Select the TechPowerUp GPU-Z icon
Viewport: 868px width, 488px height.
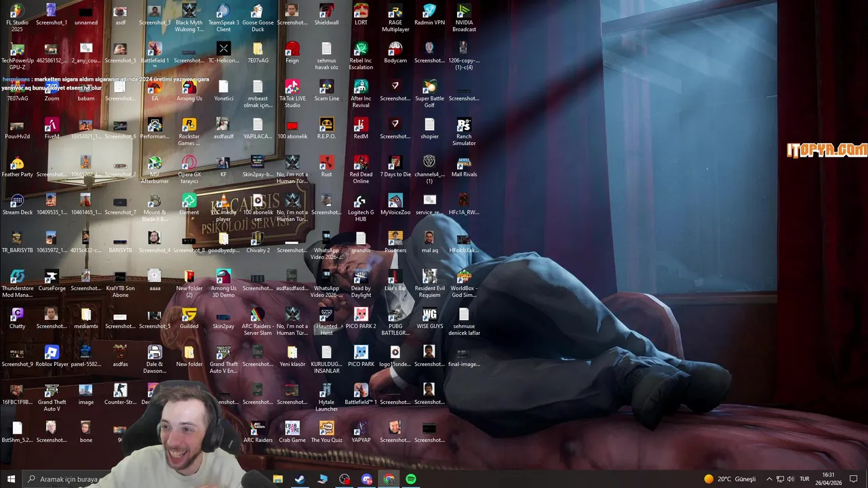coord(17,56)
